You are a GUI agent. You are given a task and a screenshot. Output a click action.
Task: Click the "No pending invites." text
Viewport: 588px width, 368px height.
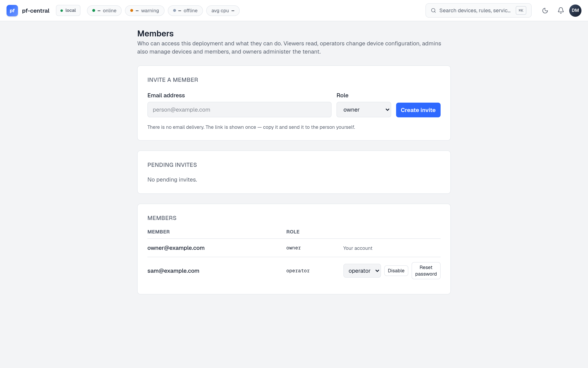point(172,180)
